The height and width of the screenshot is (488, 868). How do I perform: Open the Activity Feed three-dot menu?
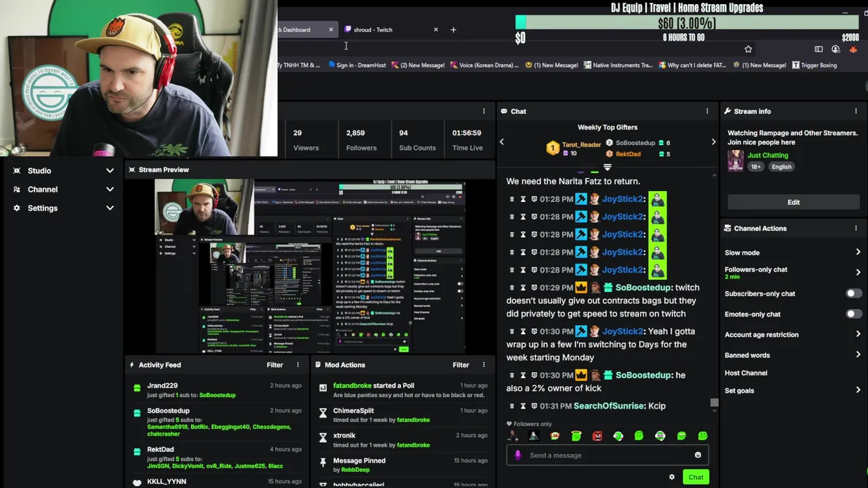coord(298,365)
